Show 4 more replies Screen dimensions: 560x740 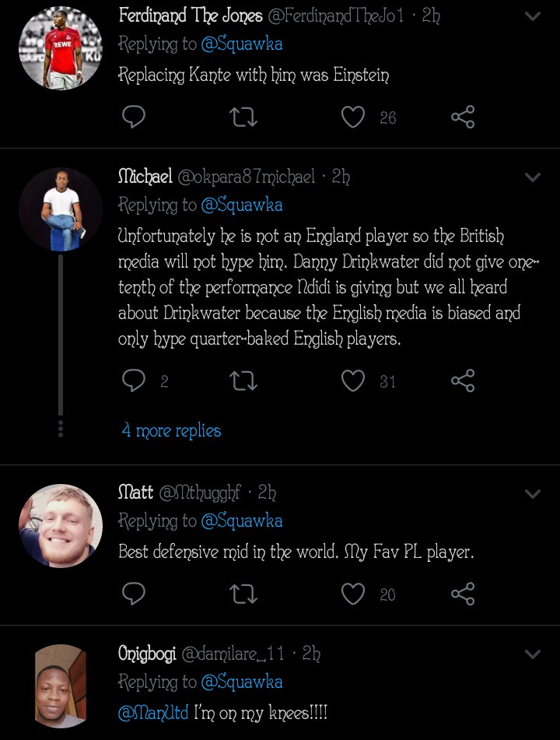point(171,430)
